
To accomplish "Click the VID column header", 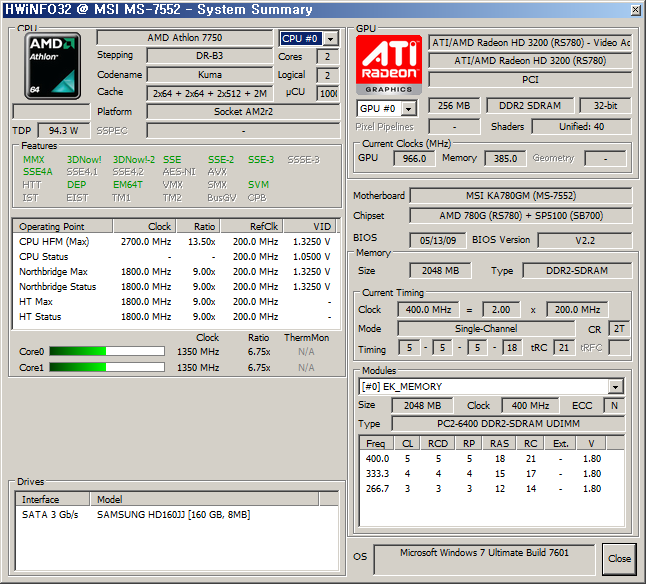I will point(309,227).
